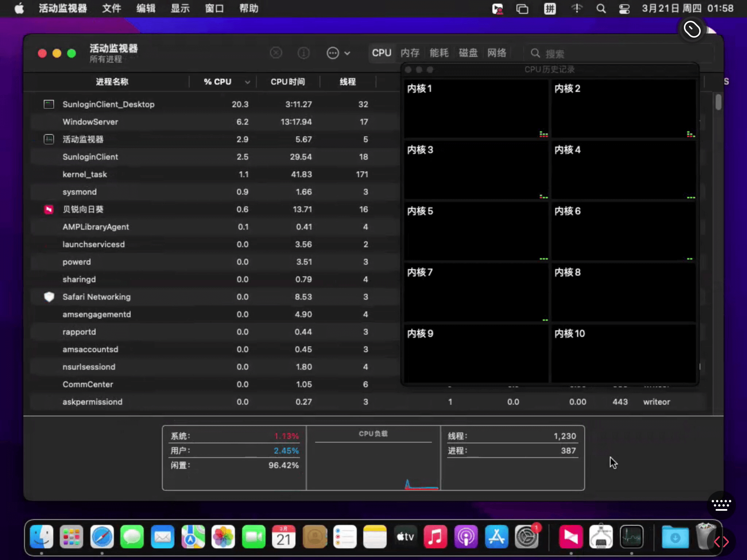Sort by the 线程 column header
This screenshot has height=560, width=747.
pyautogui.click(x=348, y=82)
